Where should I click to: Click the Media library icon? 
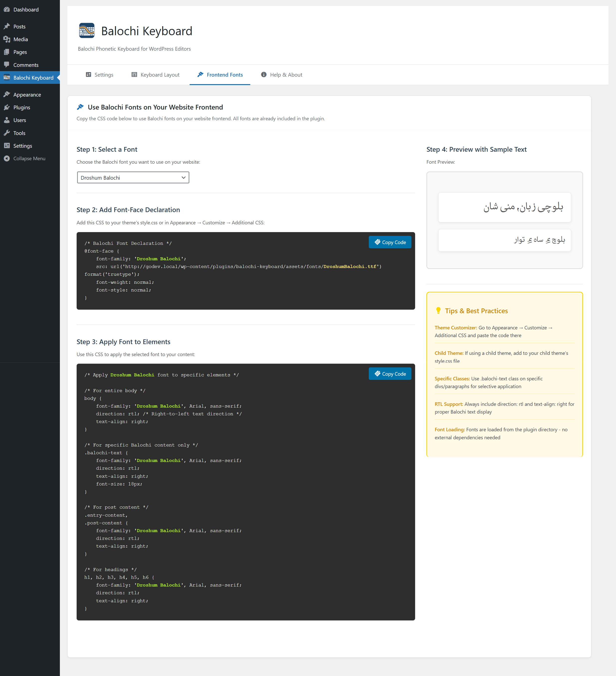pos(7,39)
